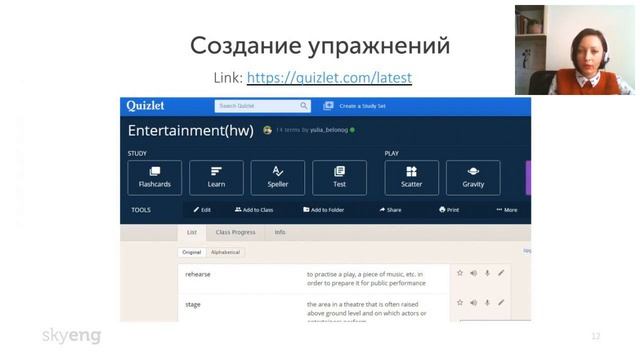Start the Learn study mode
The image size is (640, 360).
coord(216,178)
